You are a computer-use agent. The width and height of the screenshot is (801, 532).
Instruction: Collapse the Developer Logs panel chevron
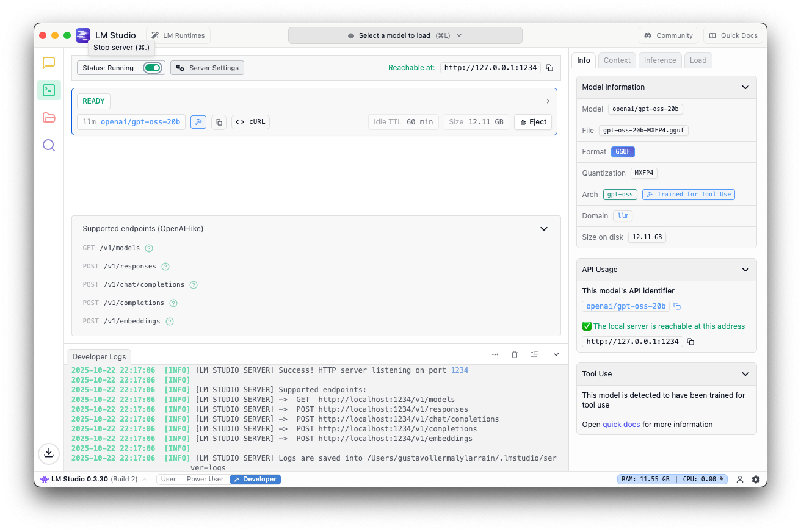click(x=556, y=354)
